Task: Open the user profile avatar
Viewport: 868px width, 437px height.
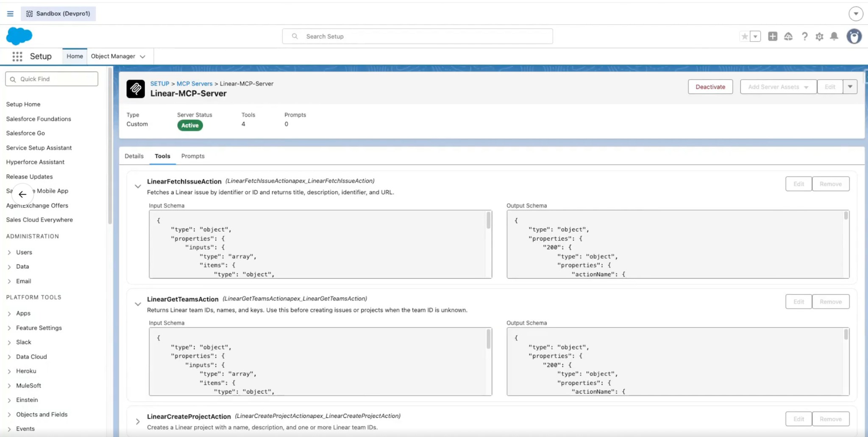Action: (854, 36)
